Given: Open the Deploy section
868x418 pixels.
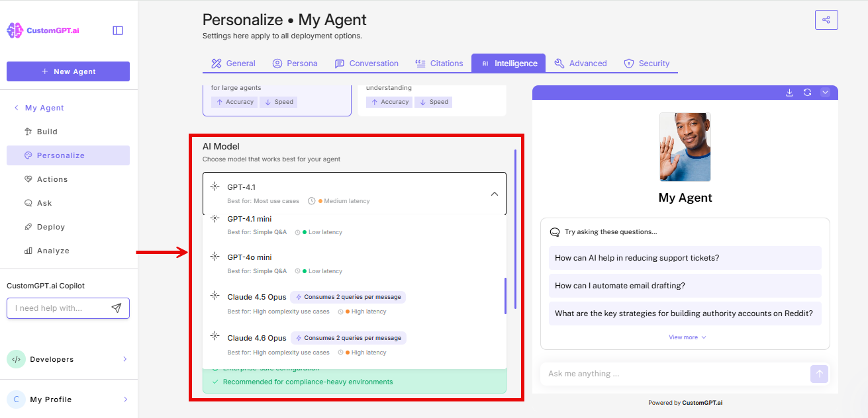Looking at the screenshot, I should pos(50,226).
